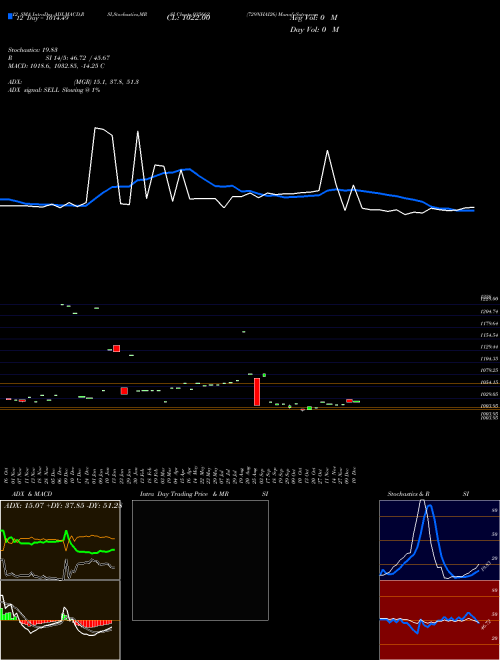
Task: Click the large red candle near 02 Sep
Action: click(x=257, y=391)
